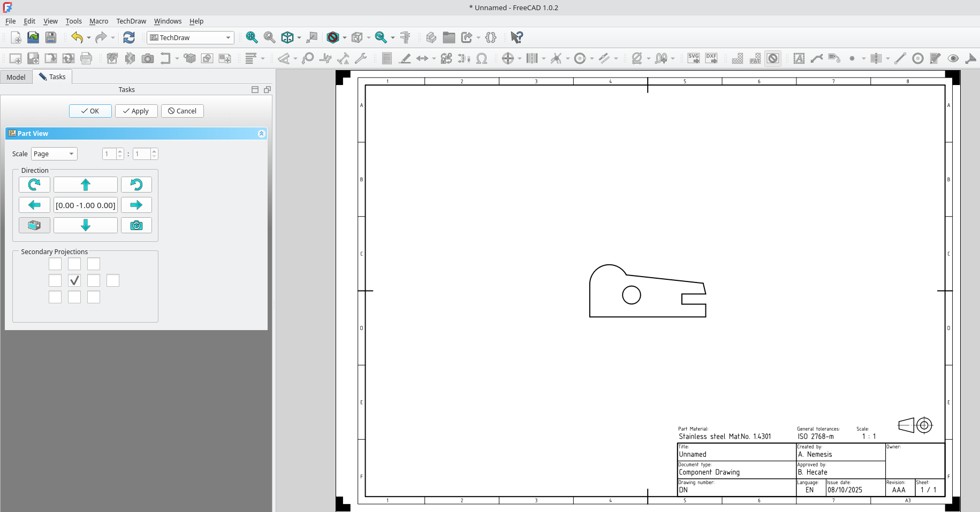The image size is (980, 512).
Task: Click the What's This help icon
Action: tap(516, 37)
